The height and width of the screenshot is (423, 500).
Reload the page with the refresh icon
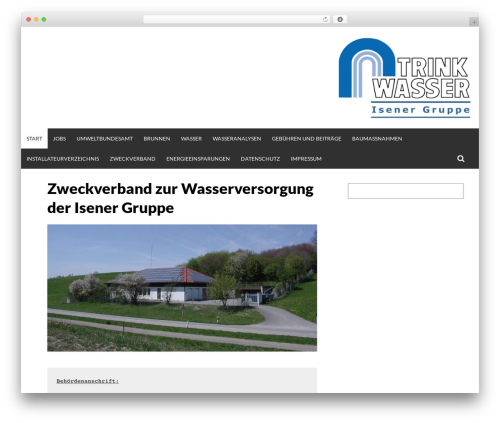pyautogui.click(x=325, y=20)
